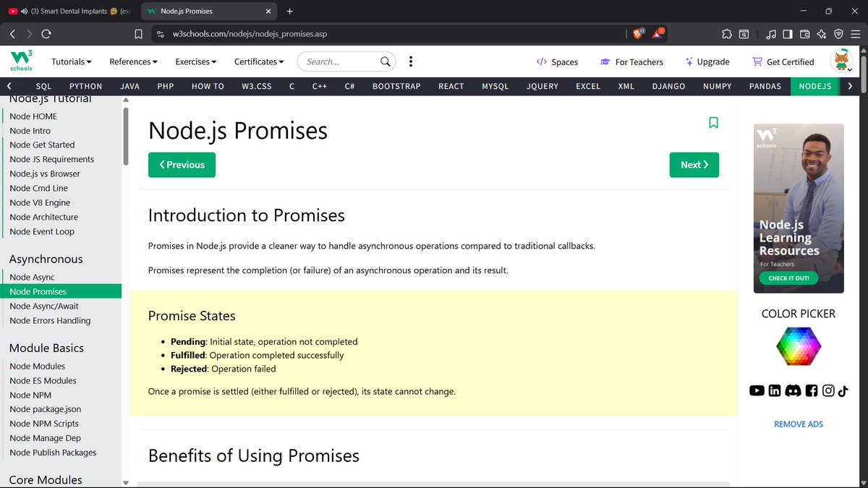This screenshot has width=868, height=488.
Task: Click the green Previous button
Action: (182, 165)
